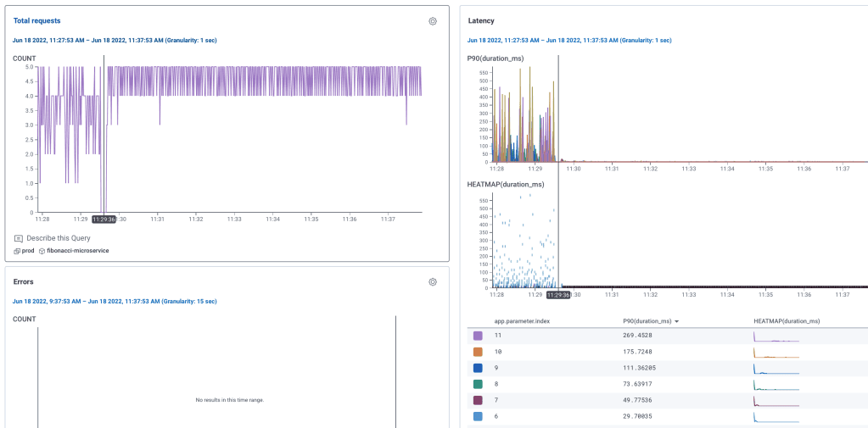Click the prod environment icon

18,251
